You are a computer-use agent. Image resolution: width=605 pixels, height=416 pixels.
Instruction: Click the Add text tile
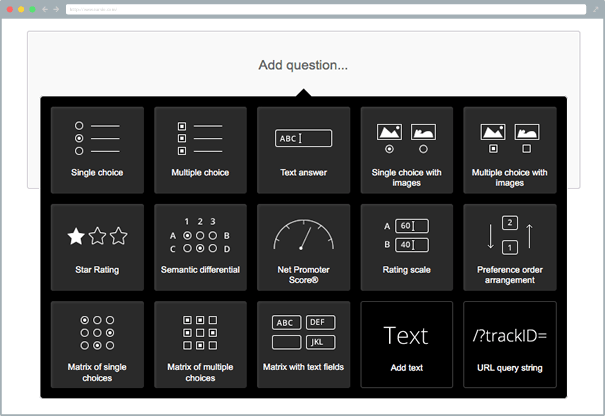click(406, 344)
